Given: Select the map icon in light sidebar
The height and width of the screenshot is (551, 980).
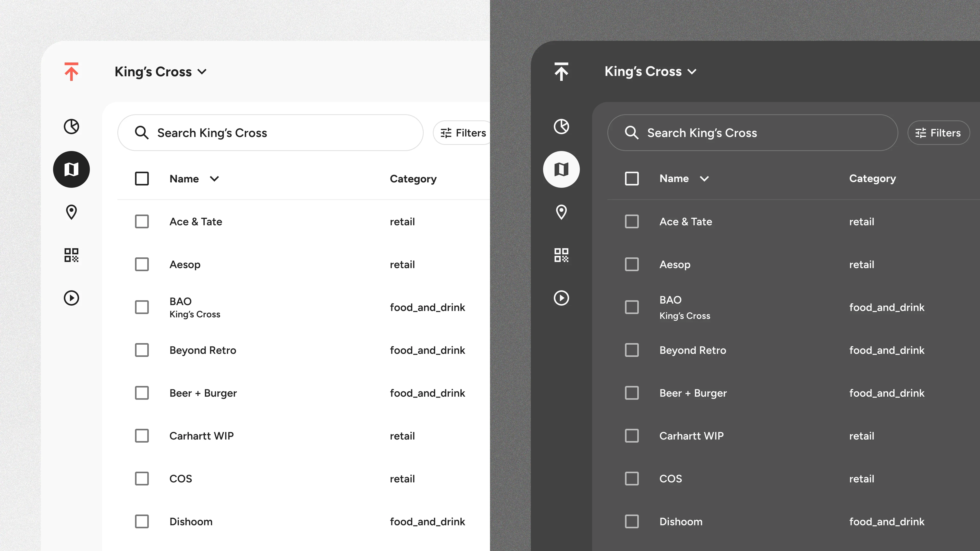Looking at the screenshot, I should coord(71,169).
